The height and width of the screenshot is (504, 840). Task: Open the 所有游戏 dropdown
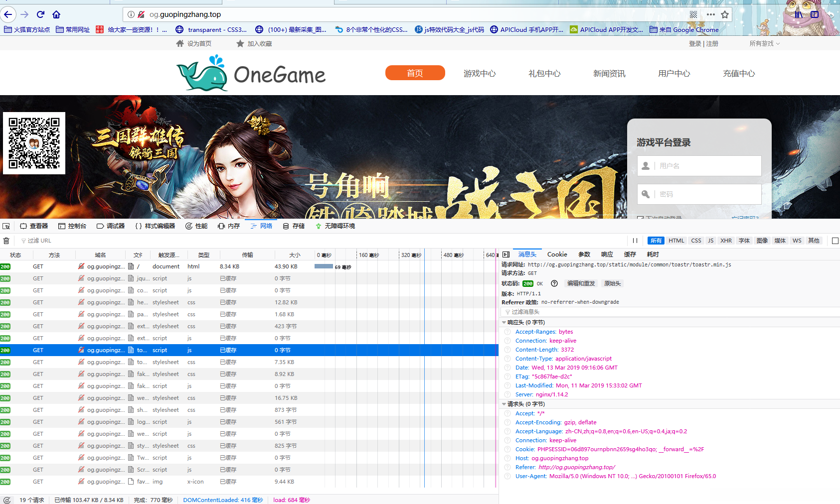(764, 44)
